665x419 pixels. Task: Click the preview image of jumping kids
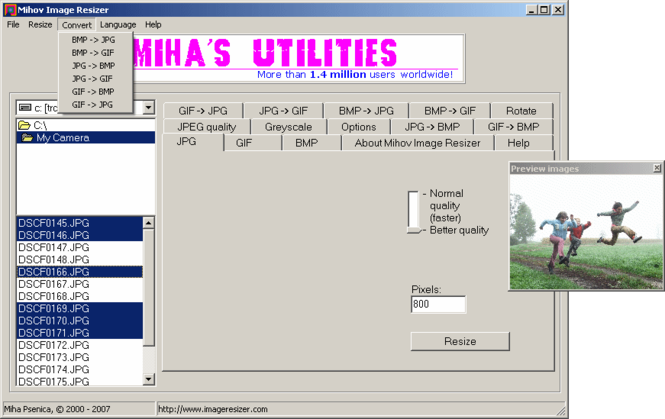pos(586,232)
